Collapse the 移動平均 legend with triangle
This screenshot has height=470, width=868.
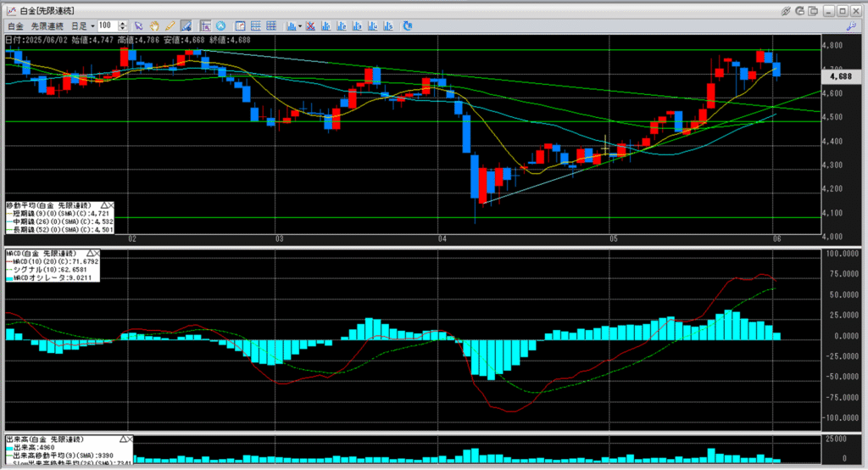click(x=103, y=205)
